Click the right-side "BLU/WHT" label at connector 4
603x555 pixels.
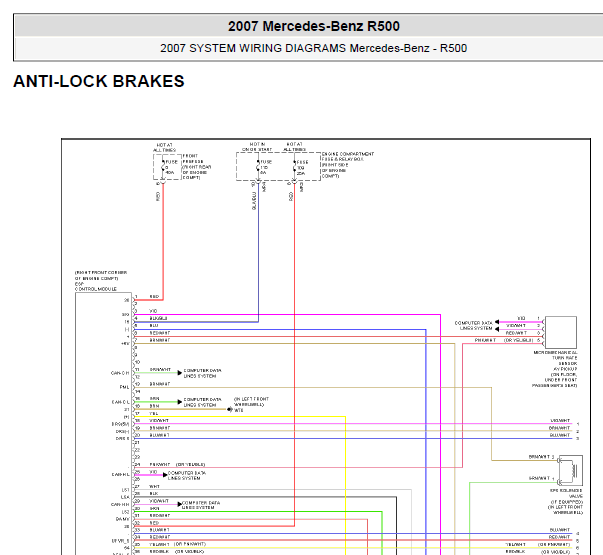coord(560,530)
